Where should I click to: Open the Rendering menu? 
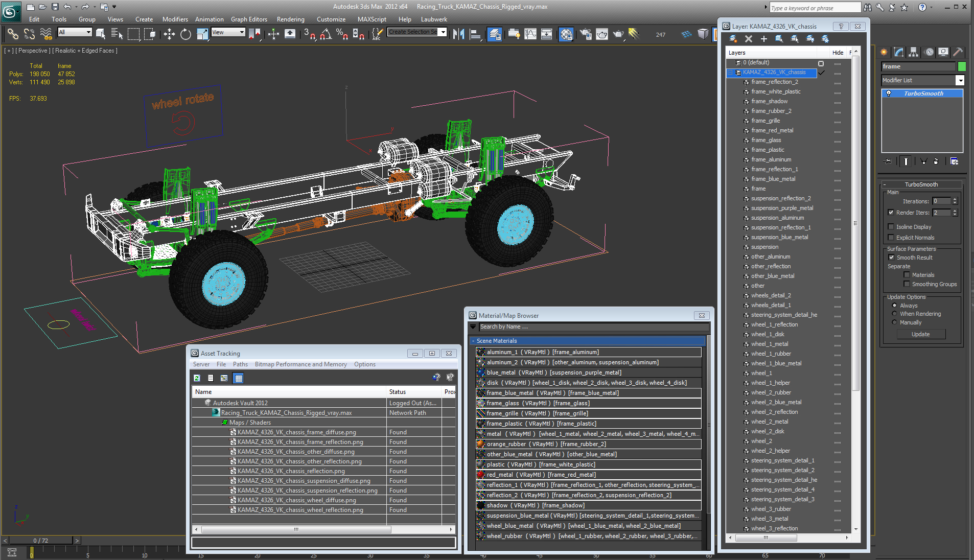pos(290,19)
